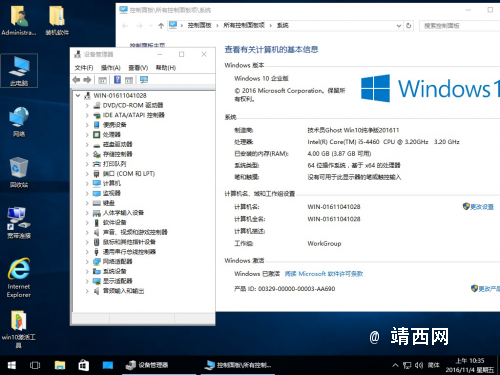Viewport: 500px width, 375px height.
Task: Open the 操作(A) menu
Action: click(x=110, y=68)
